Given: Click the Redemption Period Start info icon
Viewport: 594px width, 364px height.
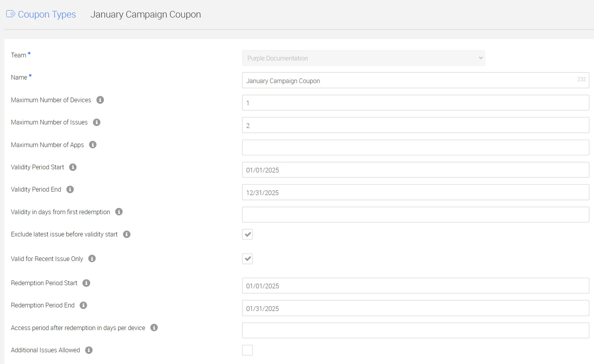Looking at the screenshot, I should [x=87, y=283].
